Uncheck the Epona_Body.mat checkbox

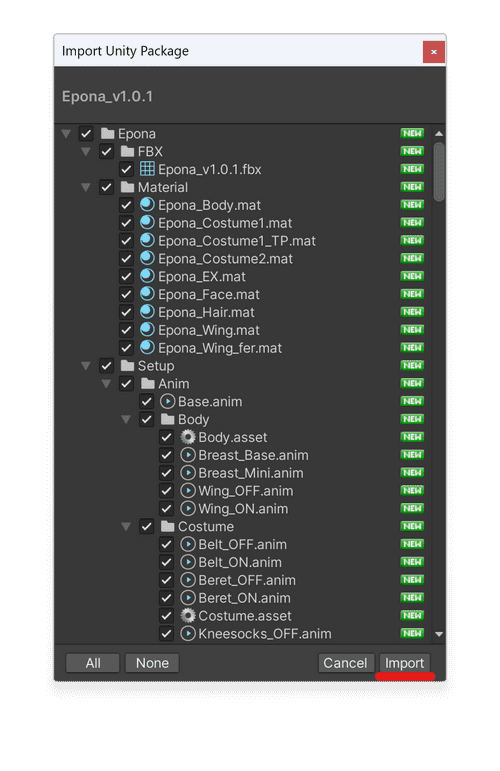126,205
